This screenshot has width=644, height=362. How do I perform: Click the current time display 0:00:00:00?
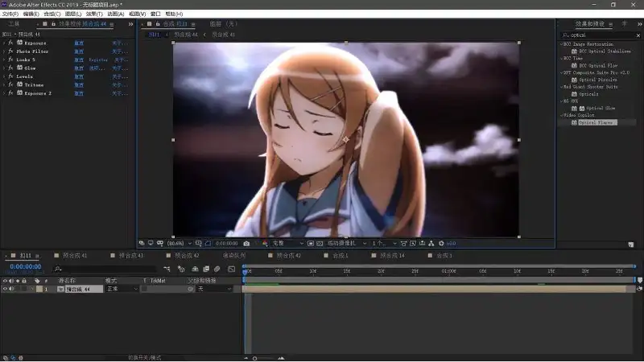[26, 267]
